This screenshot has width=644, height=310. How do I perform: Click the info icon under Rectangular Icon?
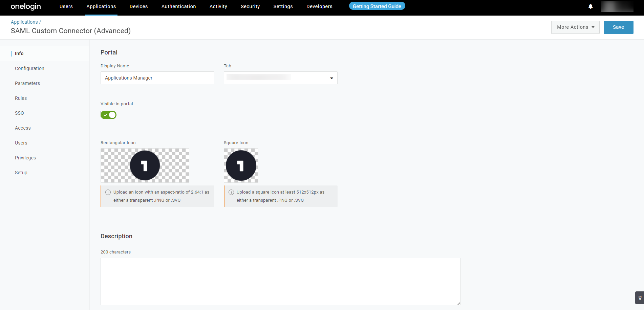tap(108, 192)
